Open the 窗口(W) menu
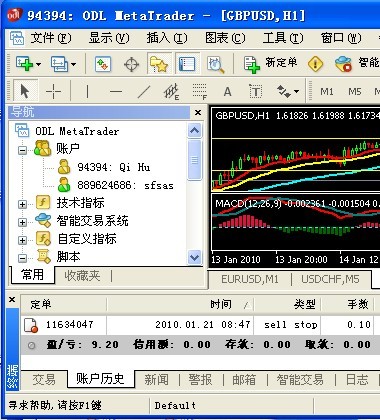 341,38
